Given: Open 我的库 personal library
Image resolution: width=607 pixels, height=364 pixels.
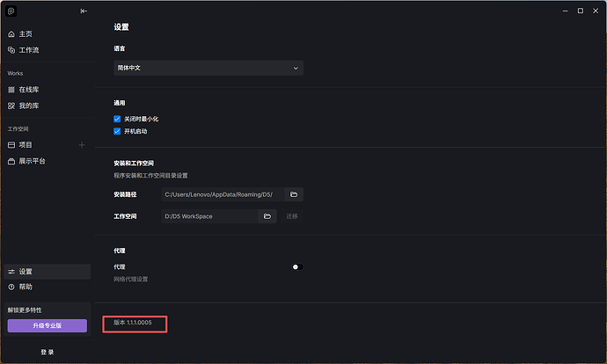Looking at the screenshot, I should point(28,106).
